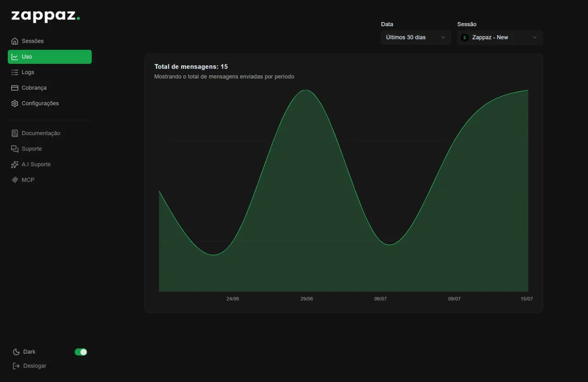Open Logs via its list icon
The height and width of the screenshot is (382, 588).
pyautogui.click(x=15, y=72)
